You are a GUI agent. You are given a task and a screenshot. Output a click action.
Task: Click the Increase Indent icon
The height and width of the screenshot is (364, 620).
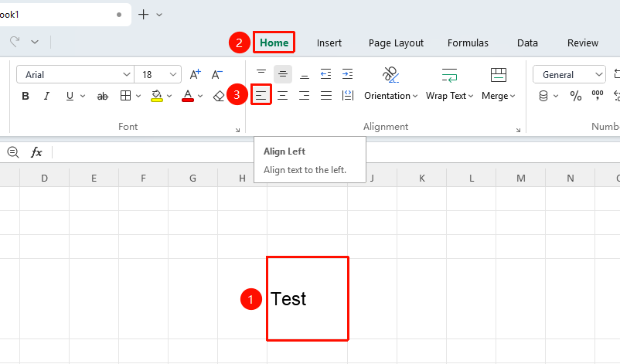(x=348, y=74)
